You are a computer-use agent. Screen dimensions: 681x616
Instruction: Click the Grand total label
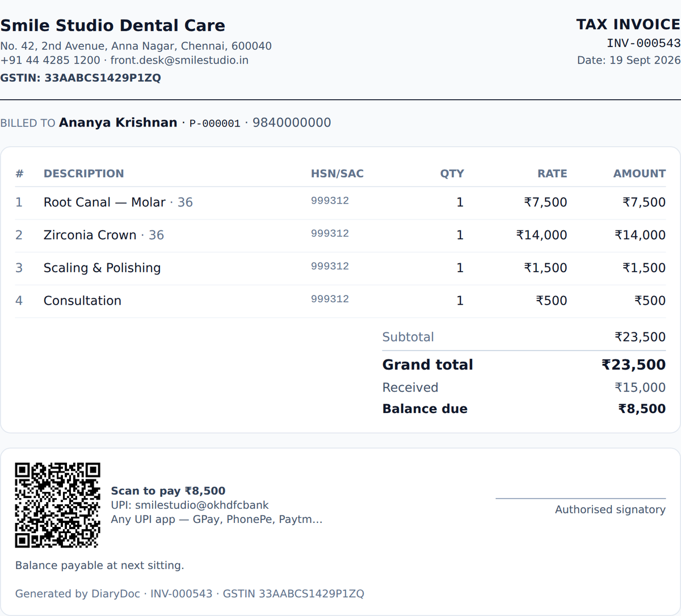(x=427, y=365)
